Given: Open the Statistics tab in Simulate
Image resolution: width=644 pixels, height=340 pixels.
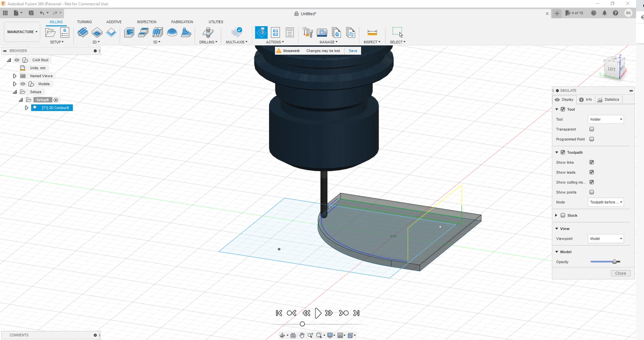Looking at the screenshot, I should (x=608, y=100).
